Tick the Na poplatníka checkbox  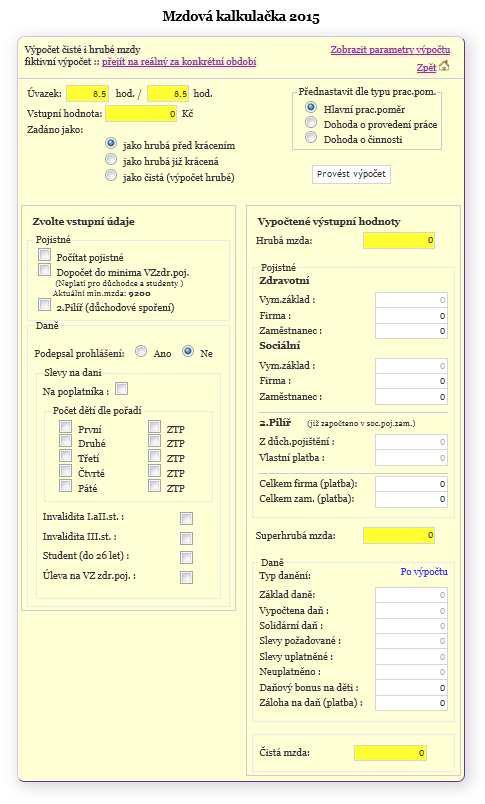(x=122, y=389)
